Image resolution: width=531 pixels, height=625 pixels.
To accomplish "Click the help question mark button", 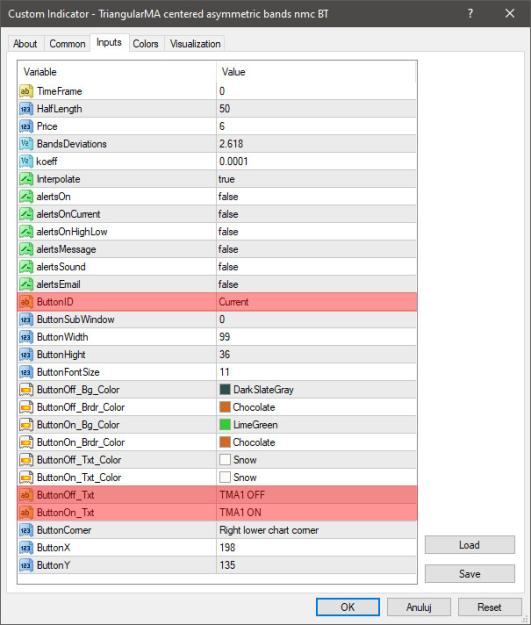I will coord(470,14).
